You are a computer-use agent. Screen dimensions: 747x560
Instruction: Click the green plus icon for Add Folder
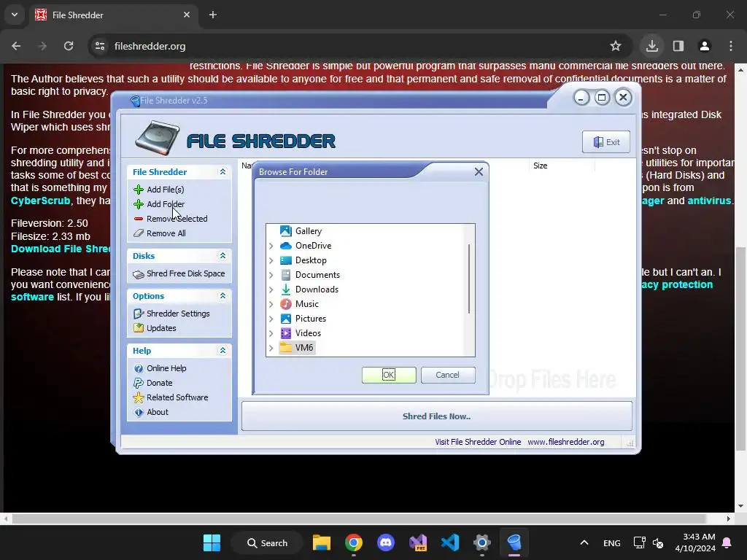pos(139,204)
